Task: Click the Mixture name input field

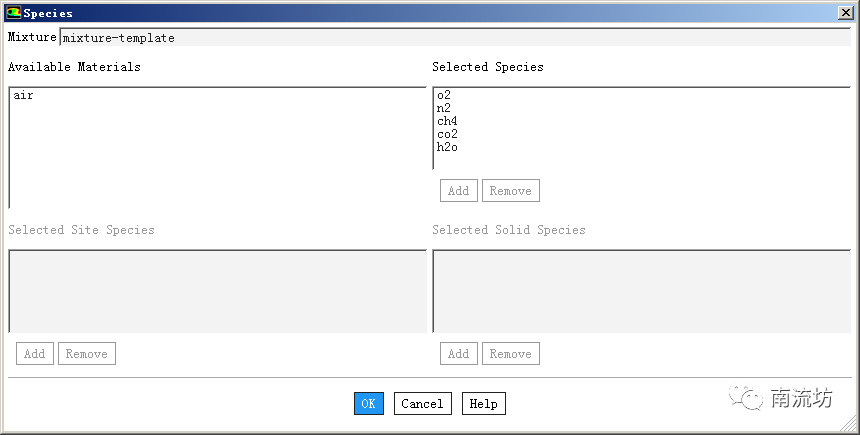Action: pos(454,38)
